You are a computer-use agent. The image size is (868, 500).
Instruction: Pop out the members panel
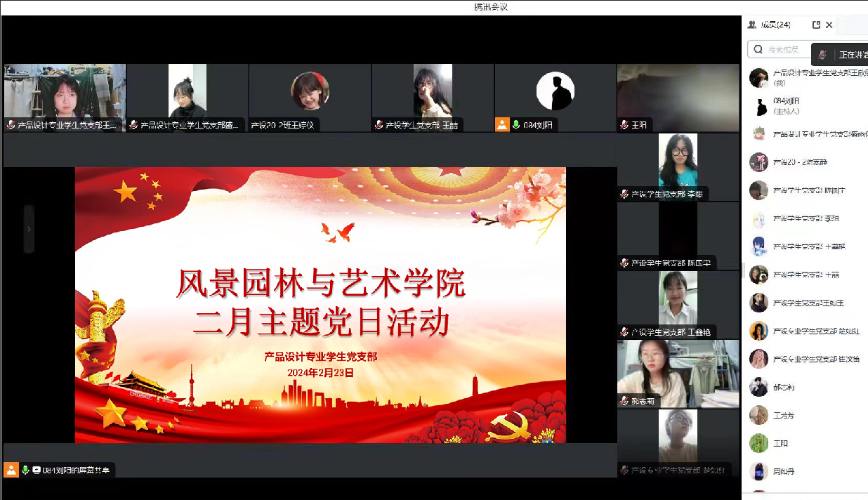tap(816, 25)
